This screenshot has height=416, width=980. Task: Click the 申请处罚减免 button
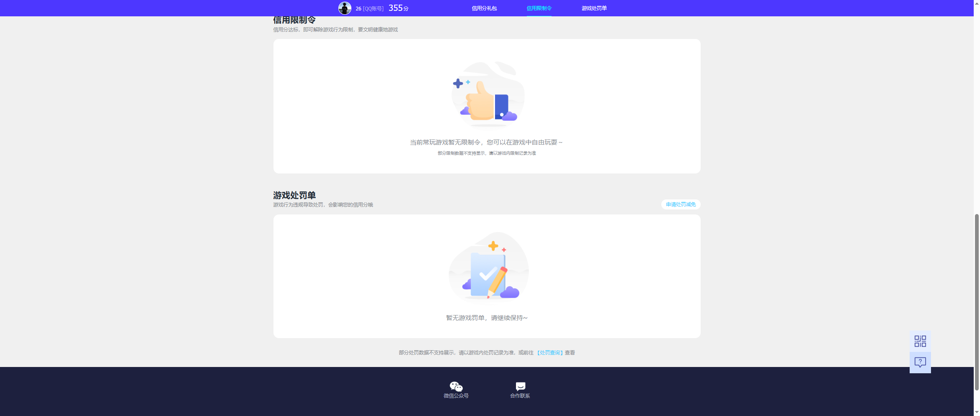click(x=681, y=204)
